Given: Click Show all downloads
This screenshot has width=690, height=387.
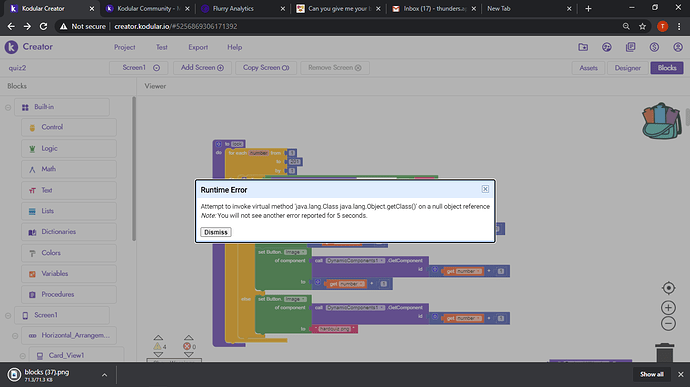Looking at the screenshot, I should coord(652,374).
